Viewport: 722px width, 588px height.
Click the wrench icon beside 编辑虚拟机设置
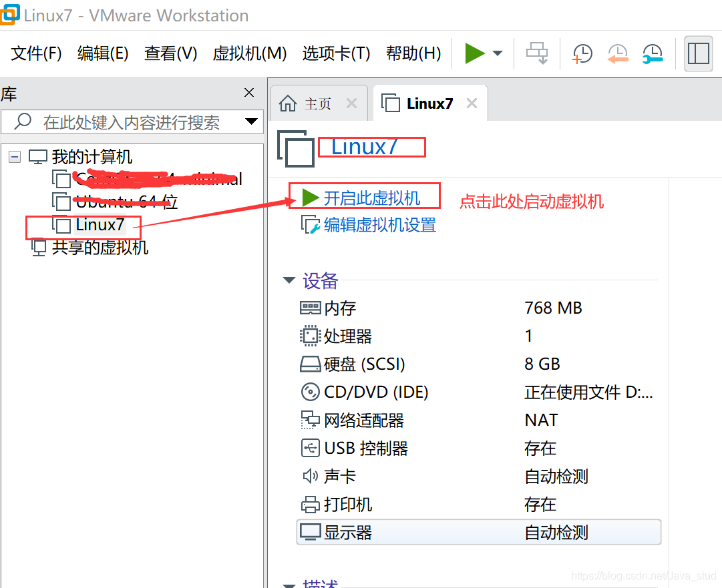(311, 225)
